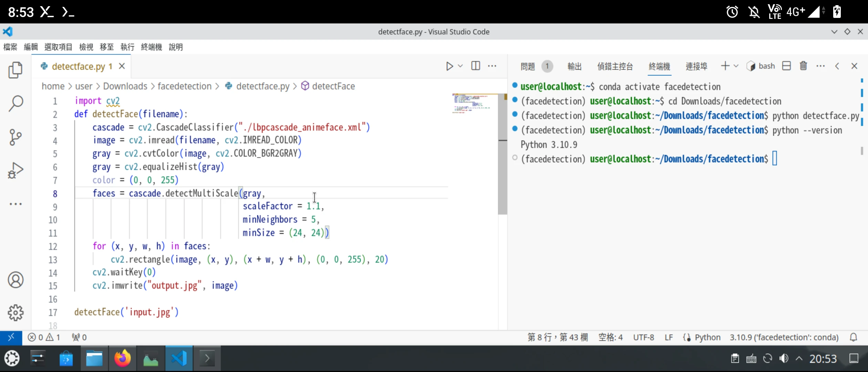This screenshot has height=372, width=868.
Task: Open the new terminal launch profile dropdown
Action: [736, 66]
